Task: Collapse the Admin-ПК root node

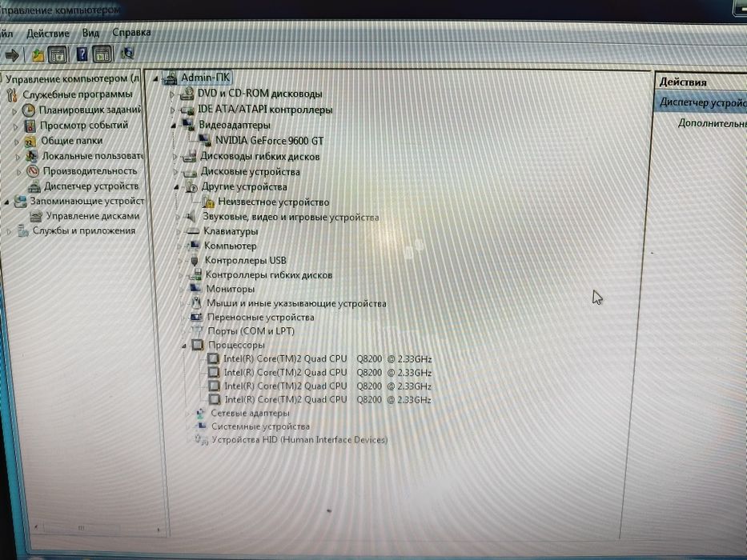Action: [x=155, y=78]
